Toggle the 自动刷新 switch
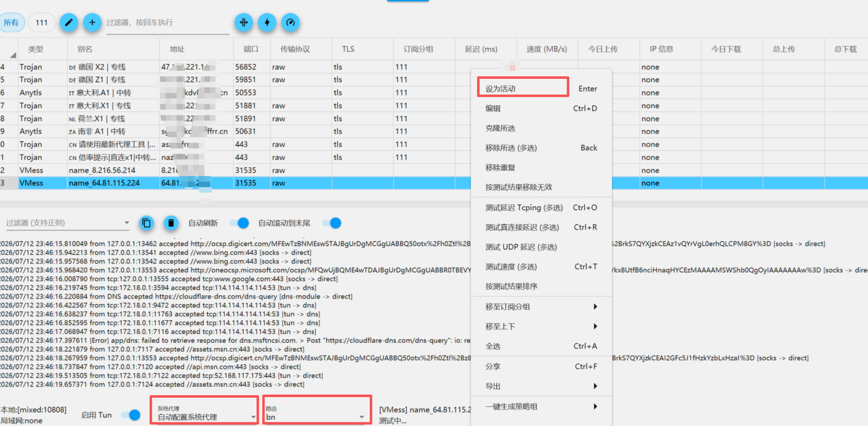The image size is (868, 426). coord(239,223)
